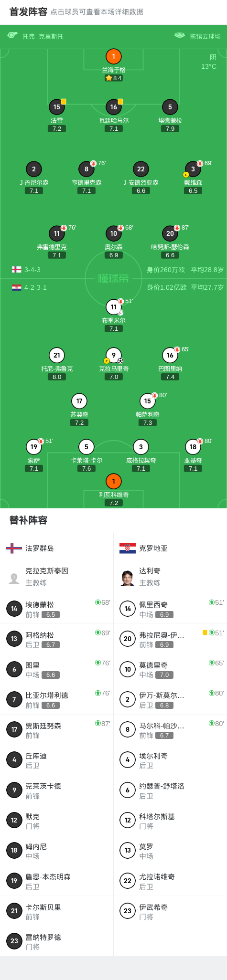Tap the referee whistle icon
This screenshot has height=980, width=227.
(x=13, y=36)
